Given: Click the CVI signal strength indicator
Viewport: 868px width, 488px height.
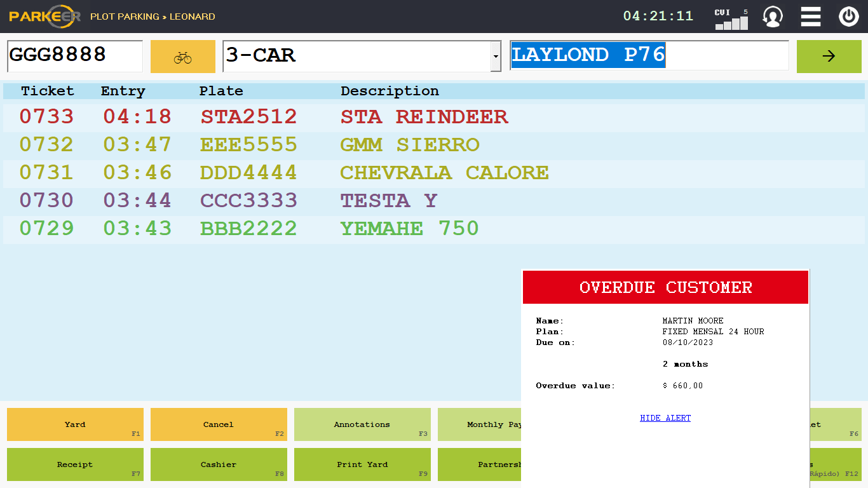Looking at the screenshot, I should pos(729,17).
